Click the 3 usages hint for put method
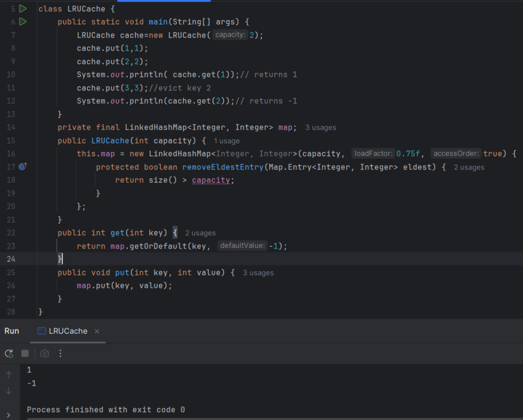Screen dimensions: 523x420 click(258, 273)
